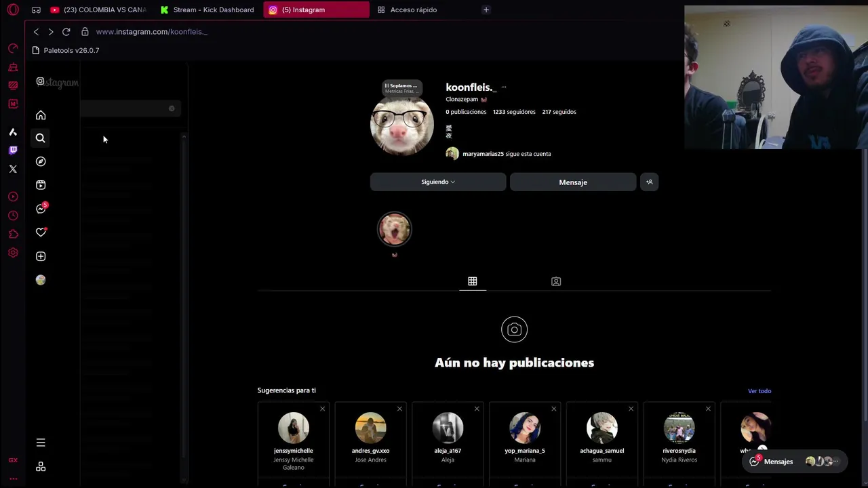Create new post plus icon
This screenshot has height=488, width=868.
pos(41,256)
